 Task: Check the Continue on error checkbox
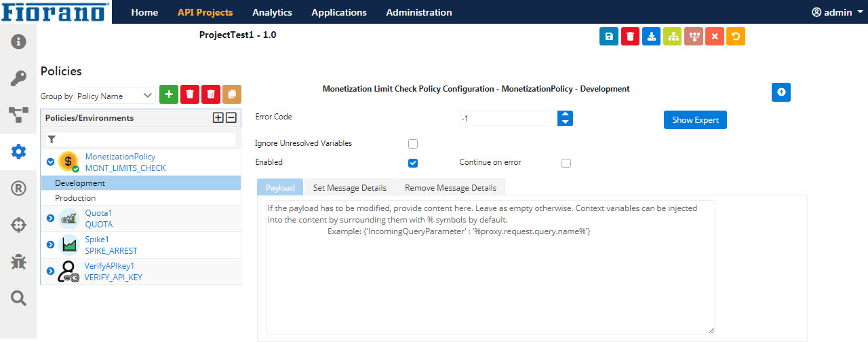click(566, 163)
